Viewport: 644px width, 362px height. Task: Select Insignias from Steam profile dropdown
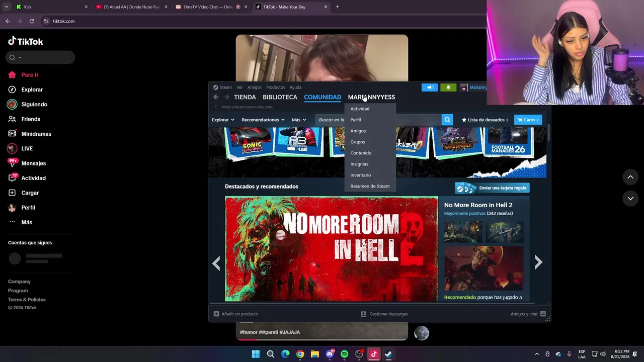370,164
